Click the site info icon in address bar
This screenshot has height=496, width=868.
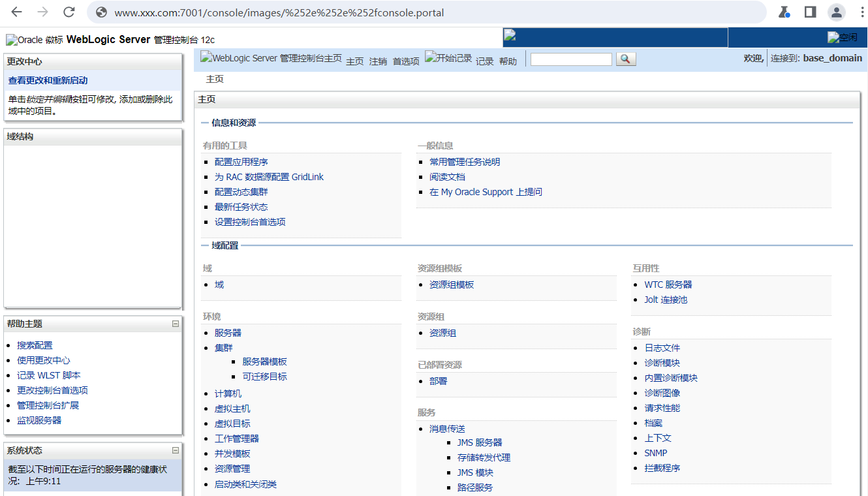click(101, 12)
